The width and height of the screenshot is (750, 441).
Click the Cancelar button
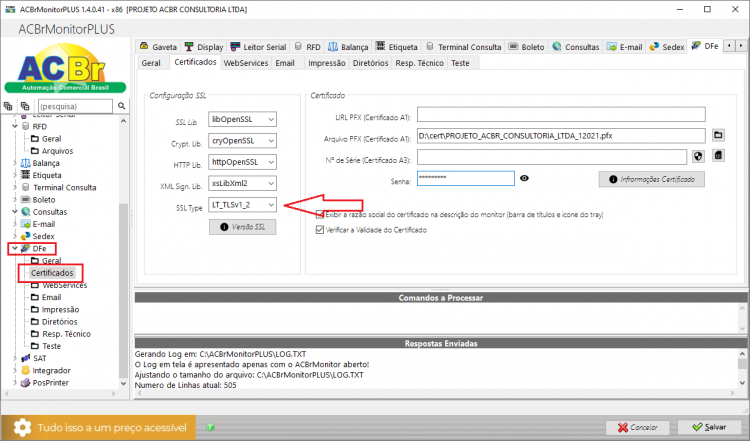[638, 427]
